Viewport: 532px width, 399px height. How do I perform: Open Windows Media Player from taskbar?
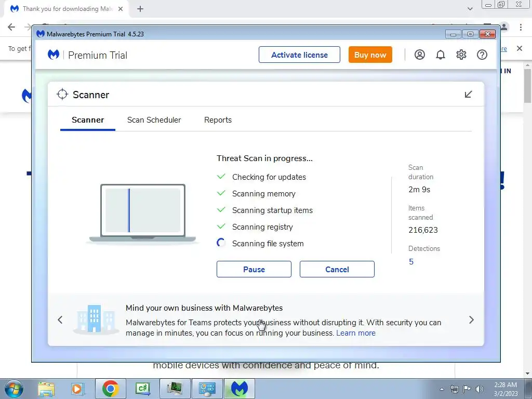click(x=77, y=389)
